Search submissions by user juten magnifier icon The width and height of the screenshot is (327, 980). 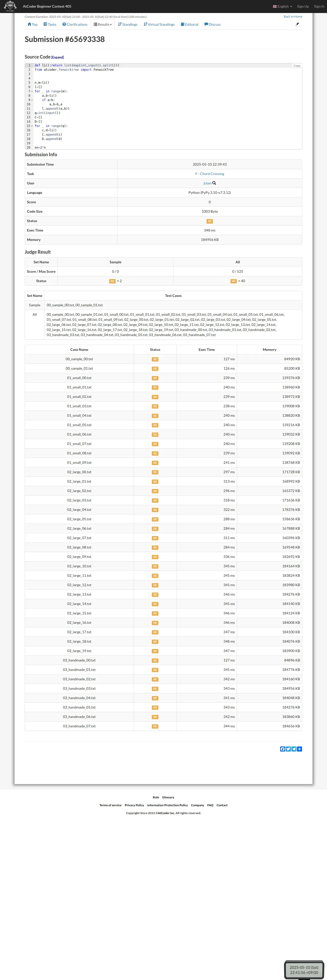click(x=214, y=183)
